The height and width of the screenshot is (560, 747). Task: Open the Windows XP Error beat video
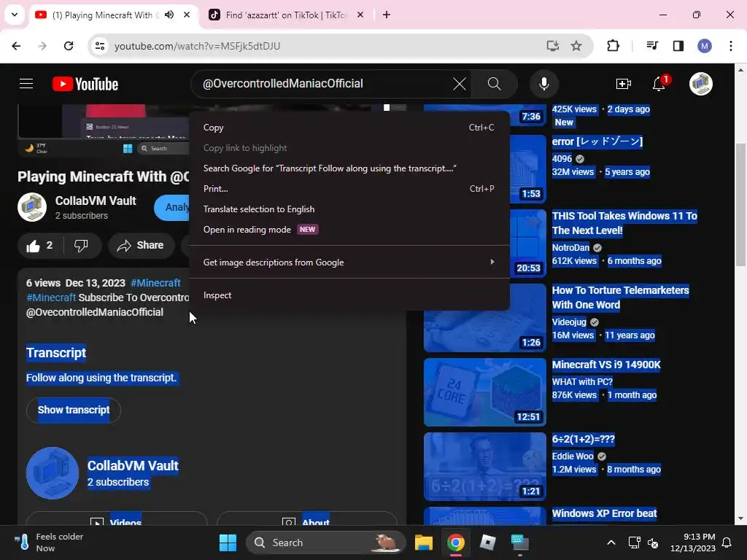[604, 514]
